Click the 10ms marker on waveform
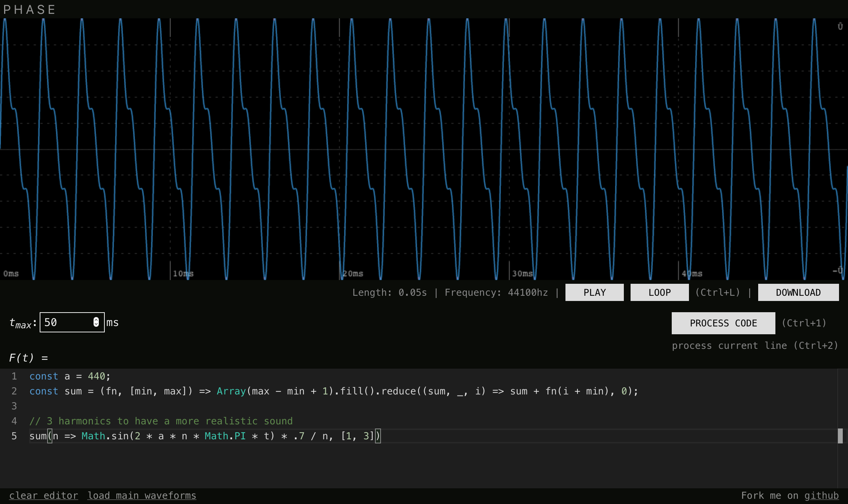 pos(183,273)
